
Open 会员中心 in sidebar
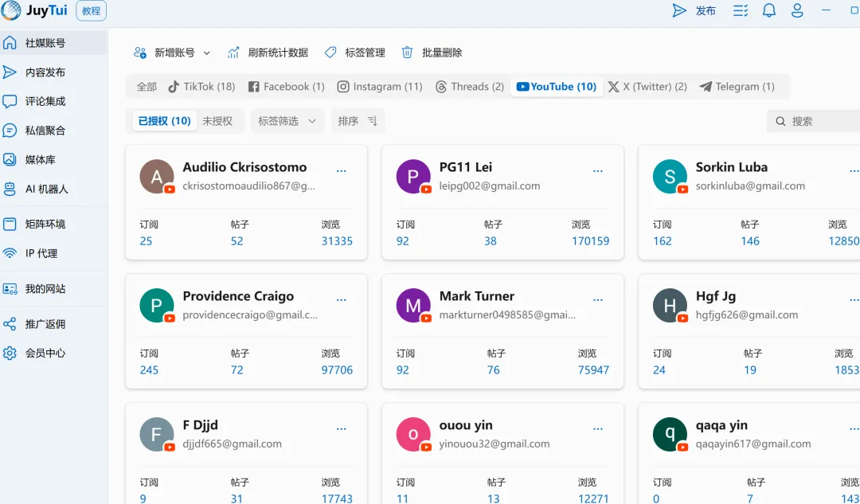click(x=53, y=353)
